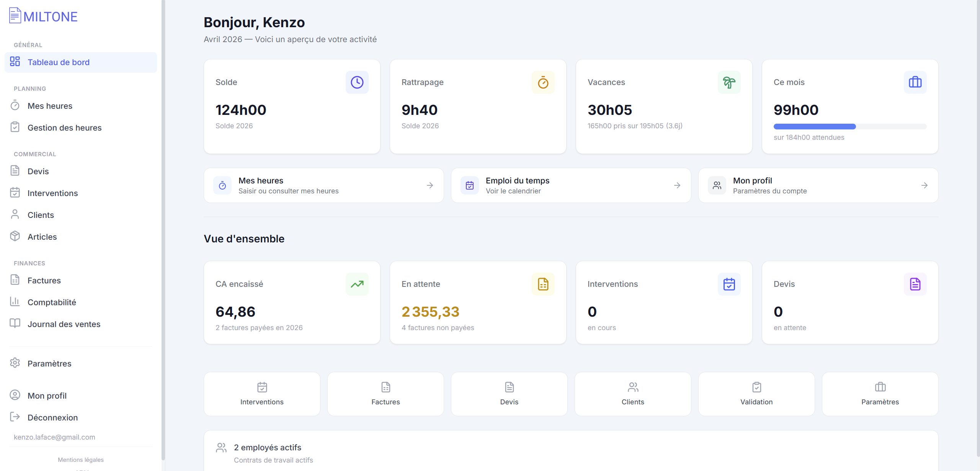Open the Emploi du temps card arrow
Image resolution: width=980 pixels, height=471 pixels.
677,185
